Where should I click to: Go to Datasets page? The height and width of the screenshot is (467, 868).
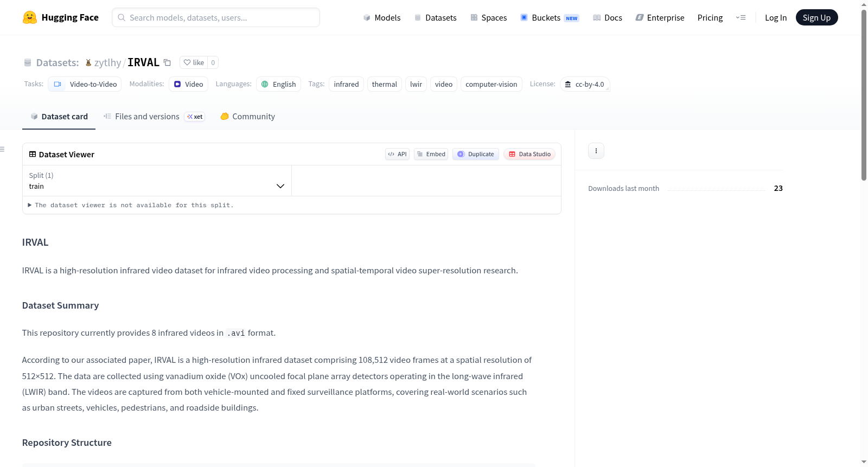point(435,18)
